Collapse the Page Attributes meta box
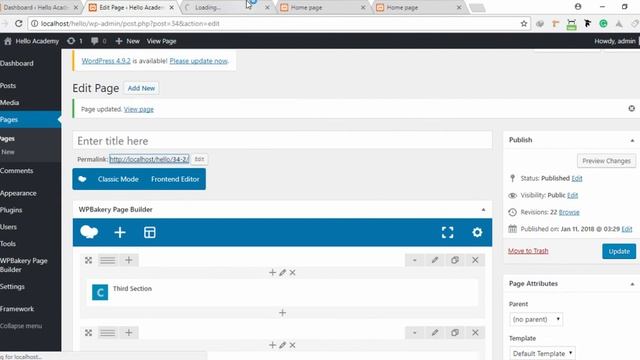Viewport: 640px width, 360px height. pyautogui.click(x=632, y=284)
